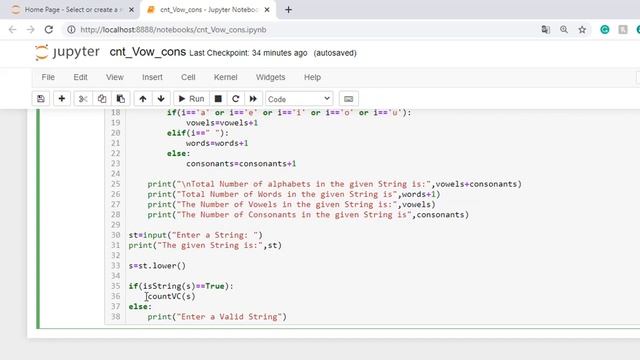640x360 pixels.
Task: Open the File menu
Action: pos(48,77)
